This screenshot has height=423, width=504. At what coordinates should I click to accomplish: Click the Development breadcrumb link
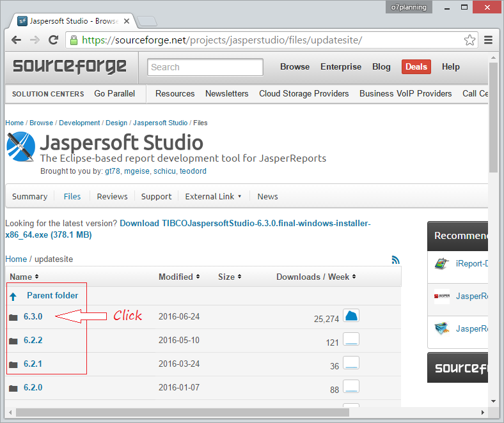pyautogui.click(x=79, y=123)
